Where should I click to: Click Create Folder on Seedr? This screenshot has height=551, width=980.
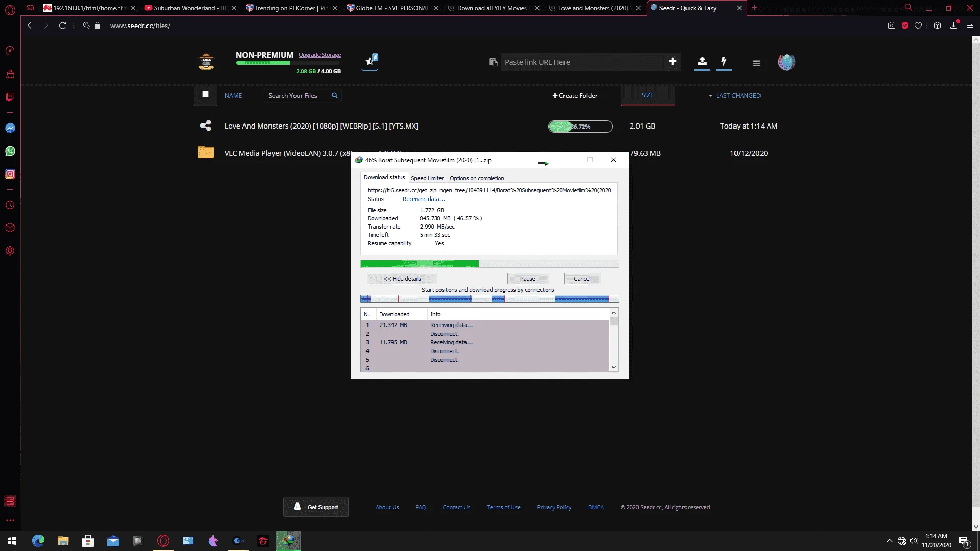[x=575, y=96]
